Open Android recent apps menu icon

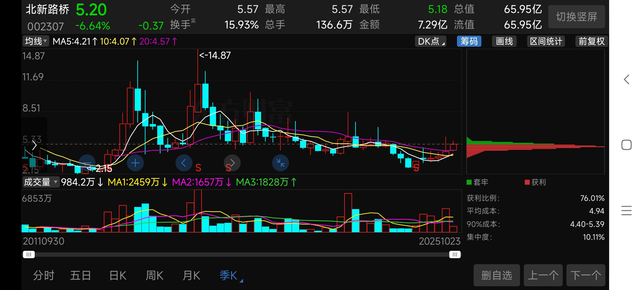pyautogui.click(x=627, y=210)
